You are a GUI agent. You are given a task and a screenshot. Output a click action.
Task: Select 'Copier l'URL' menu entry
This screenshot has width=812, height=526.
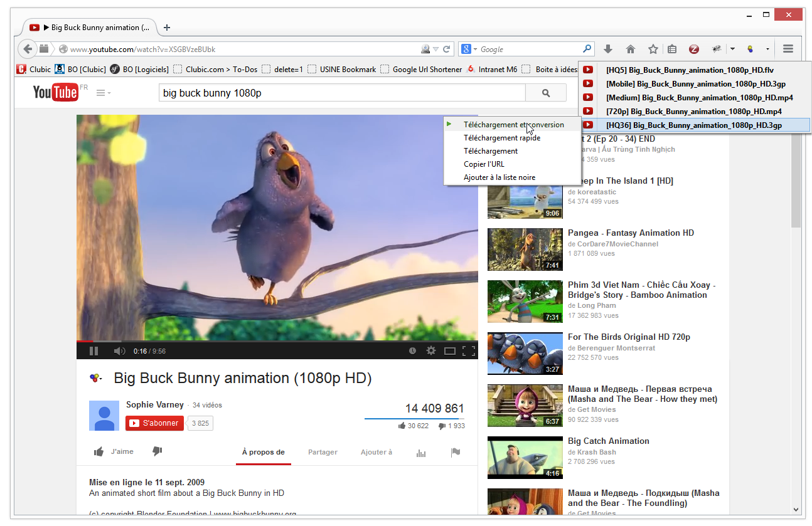[x=484, y=164]
